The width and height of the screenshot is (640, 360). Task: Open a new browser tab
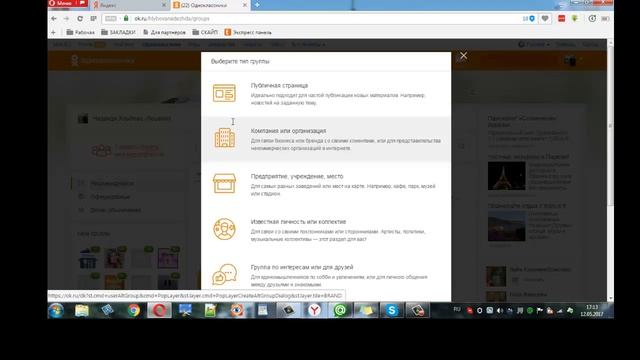(257, 5)
